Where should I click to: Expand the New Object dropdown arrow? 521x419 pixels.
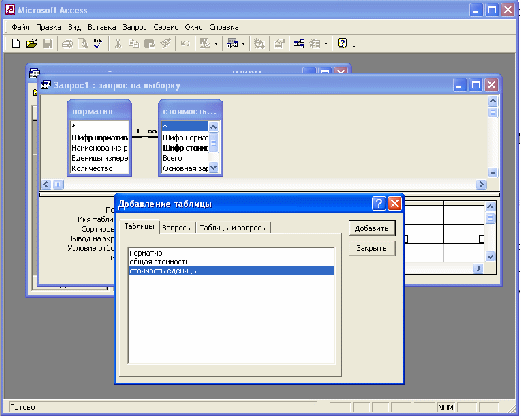326,44
